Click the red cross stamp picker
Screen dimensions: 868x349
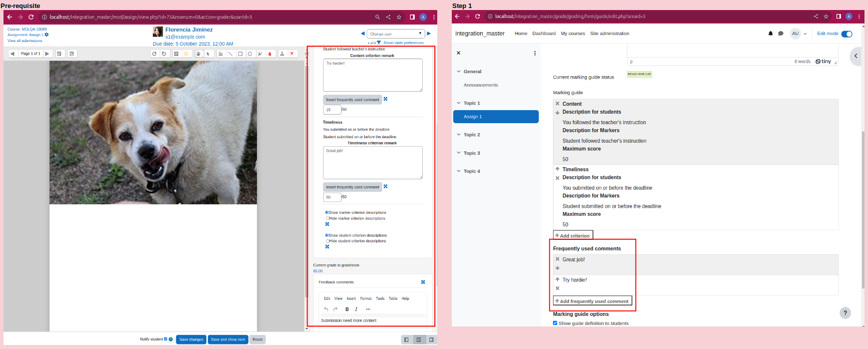coord(292,54)
